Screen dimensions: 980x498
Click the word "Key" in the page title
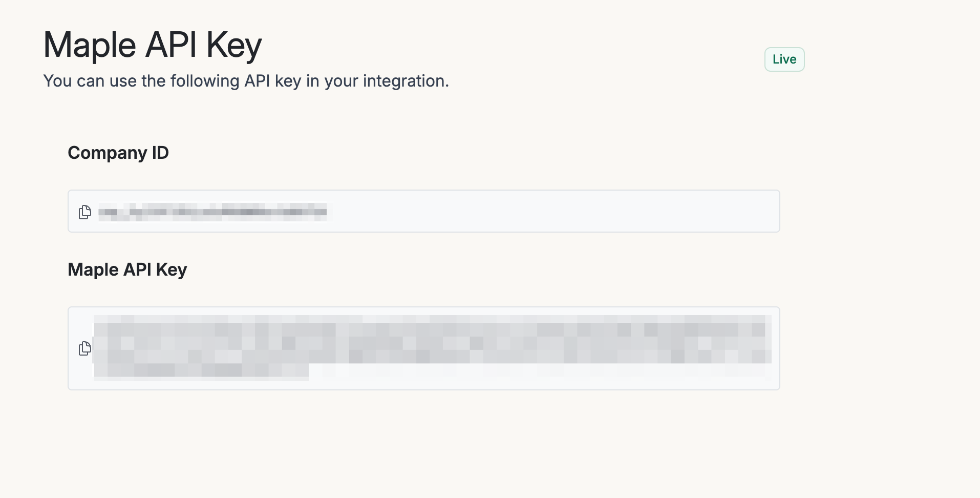tap(234, 45)
